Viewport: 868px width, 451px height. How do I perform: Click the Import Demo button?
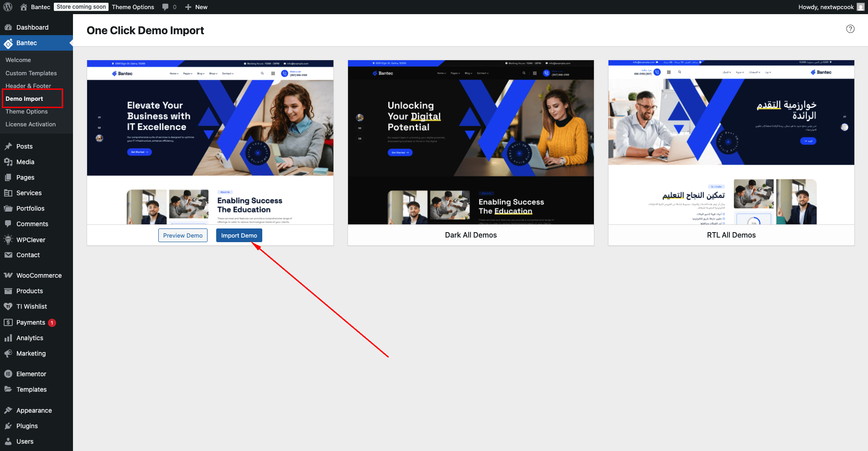(x=239, y=235)
